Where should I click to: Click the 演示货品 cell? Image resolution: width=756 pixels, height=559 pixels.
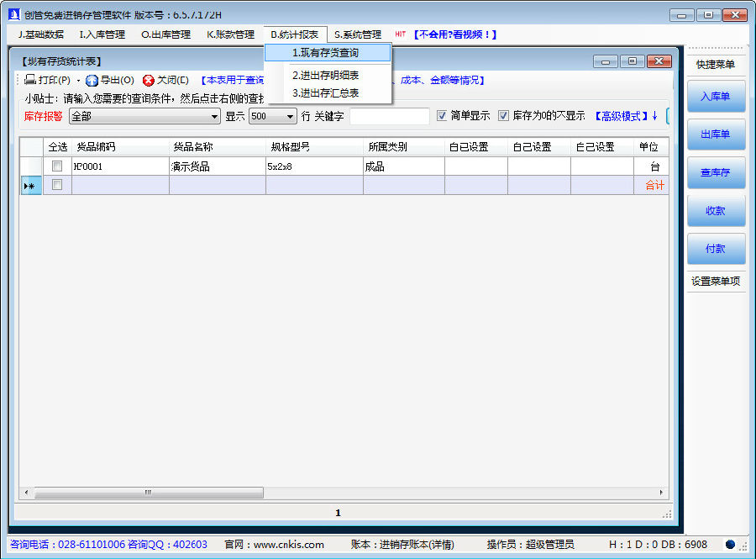(218, 166)
